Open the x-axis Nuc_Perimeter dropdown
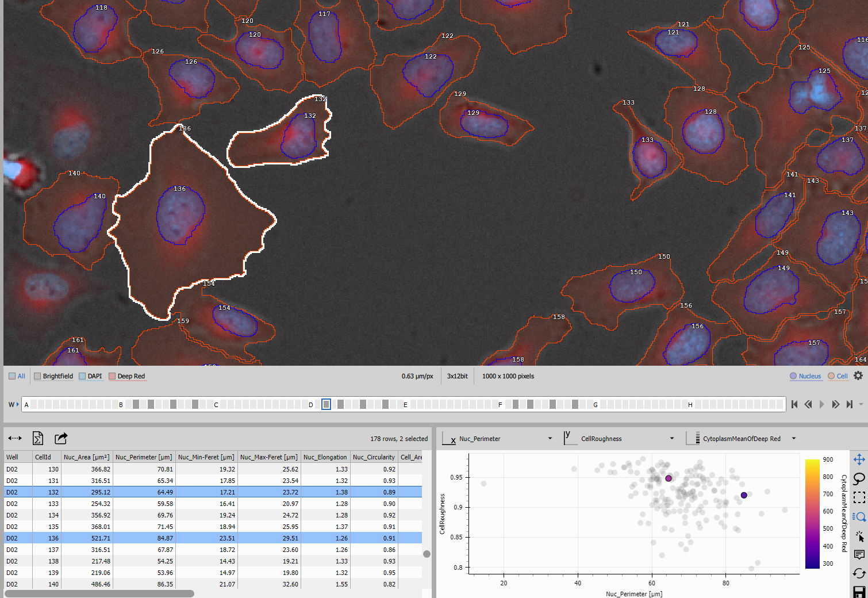The image size is (868, 598). [x=550, y=439]
